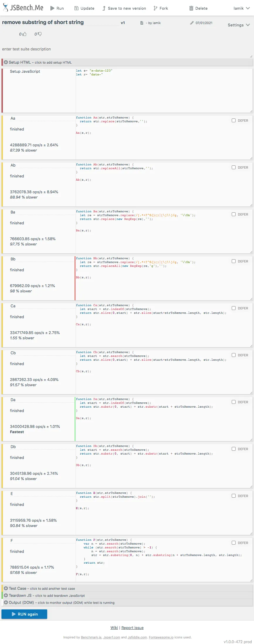Viewport: 254px width, 644px height.
Task: Click the thumbs down icon
Action: pos(40,34)
